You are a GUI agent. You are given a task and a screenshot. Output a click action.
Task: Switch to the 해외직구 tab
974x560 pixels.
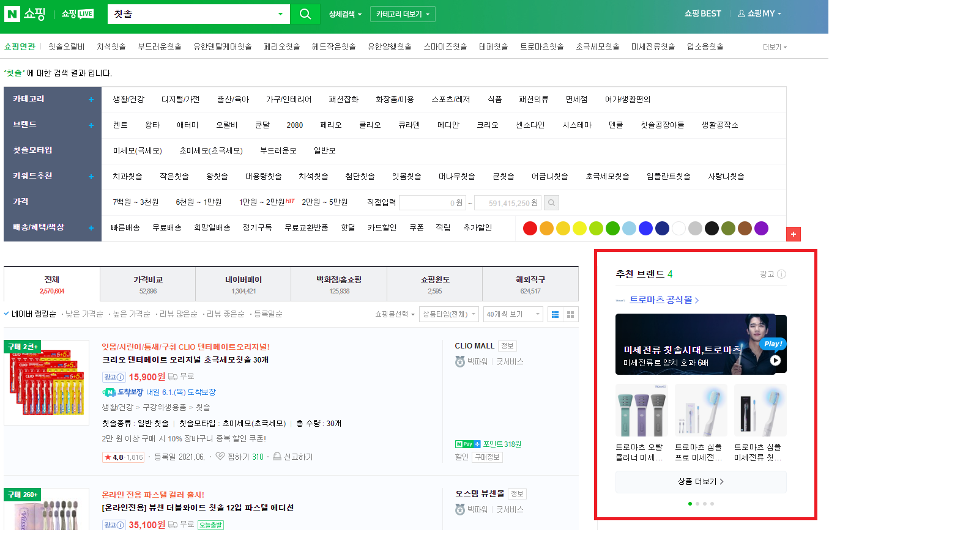pos(530,284)
